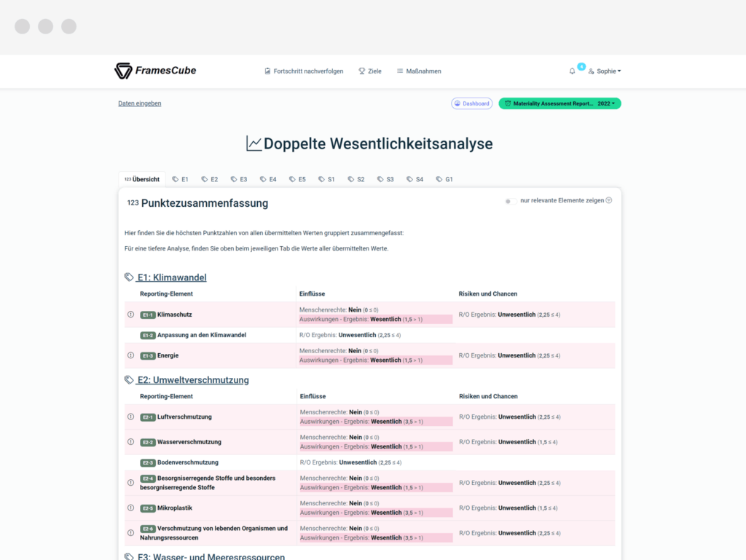This screenshot has height=560, width=746.
Task: Click the Dashboard button
Action: click(x=471, y=103)
